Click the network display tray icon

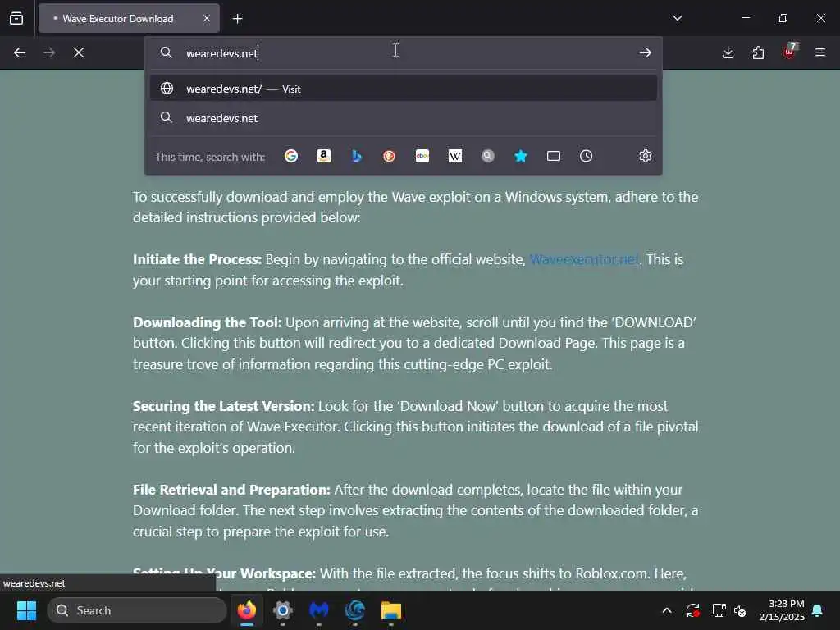719,610
